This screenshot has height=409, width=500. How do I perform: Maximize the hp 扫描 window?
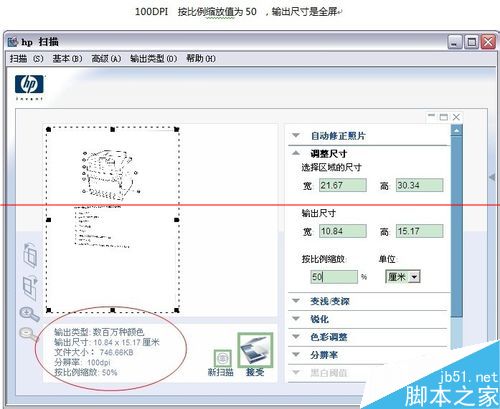(472, 42)
